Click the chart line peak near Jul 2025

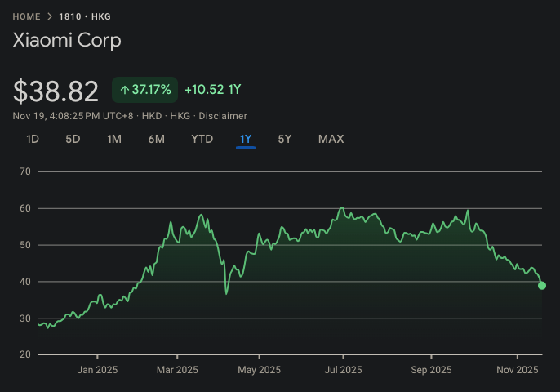click(342, 208)
